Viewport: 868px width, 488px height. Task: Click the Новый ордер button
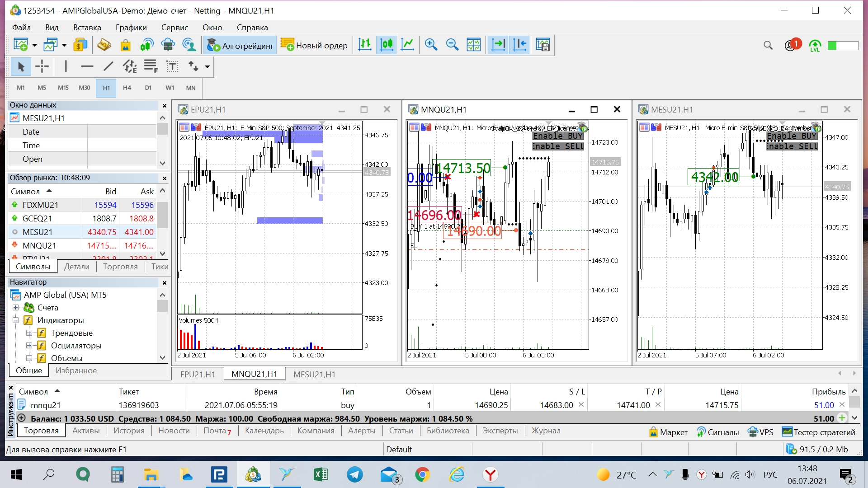pos(314,45)
